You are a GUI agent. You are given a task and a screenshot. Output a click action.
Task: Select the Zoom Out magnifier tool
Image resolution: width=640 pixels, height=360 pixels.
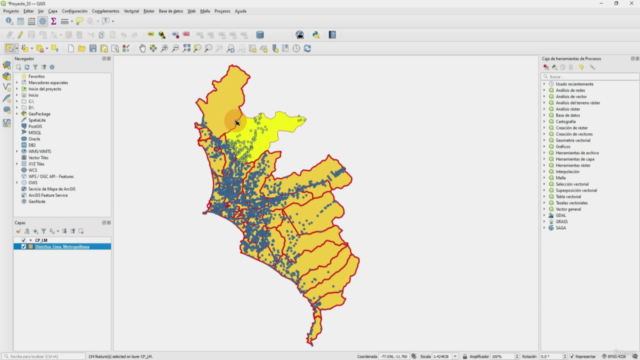pyautogui.click(x=175, y=49)
